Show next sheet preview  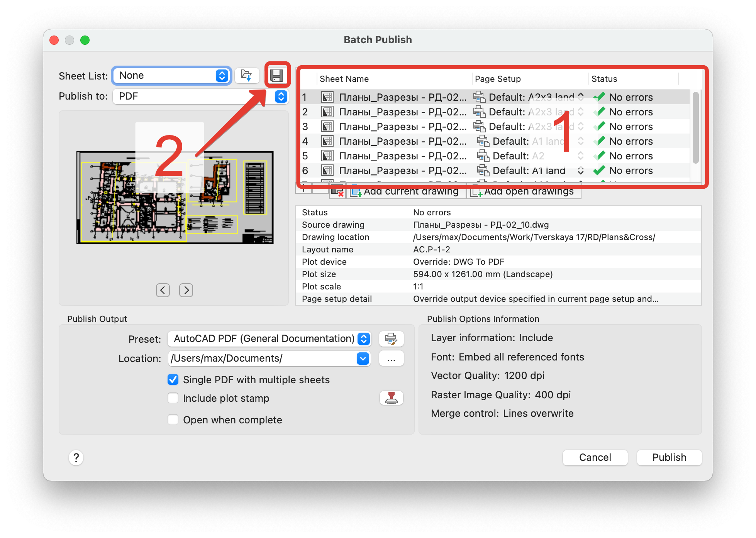point(186,290)
